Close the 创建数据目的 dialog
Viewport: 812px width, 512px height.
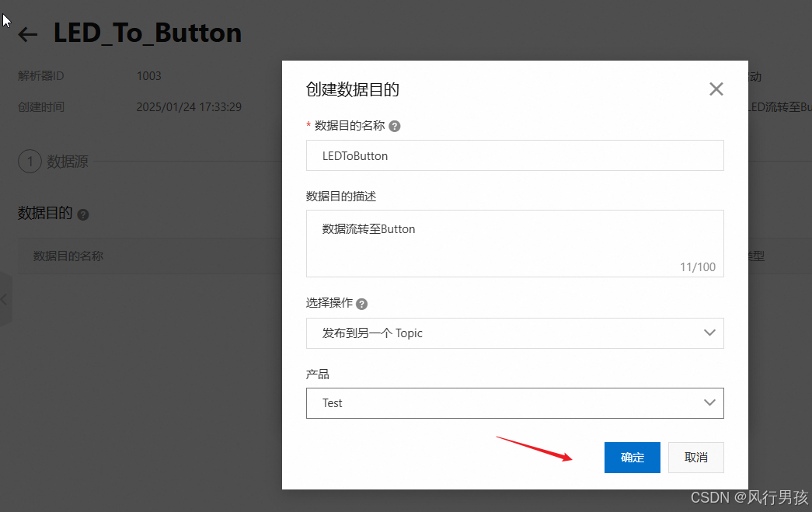(x=716, y=89)
